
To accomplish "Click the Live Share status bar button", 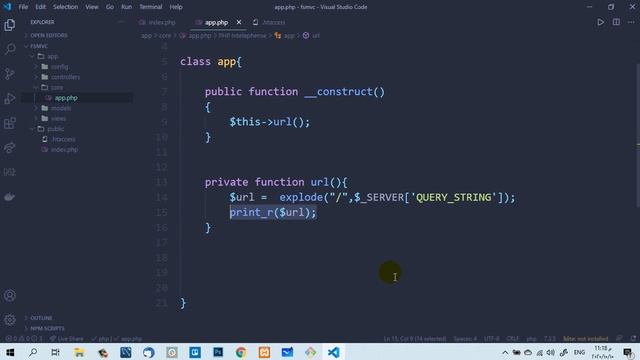I will coord(67,339).
